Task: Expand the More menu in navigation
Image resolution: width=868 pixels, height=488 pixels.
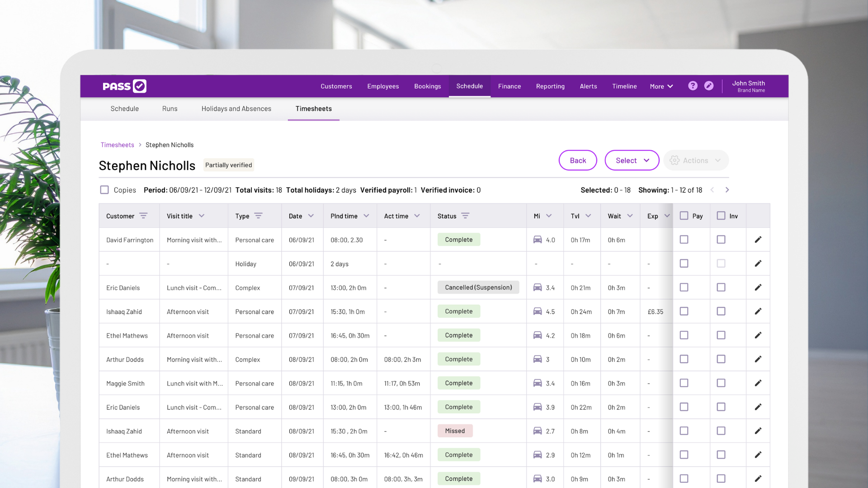Action: pos(661,86)
